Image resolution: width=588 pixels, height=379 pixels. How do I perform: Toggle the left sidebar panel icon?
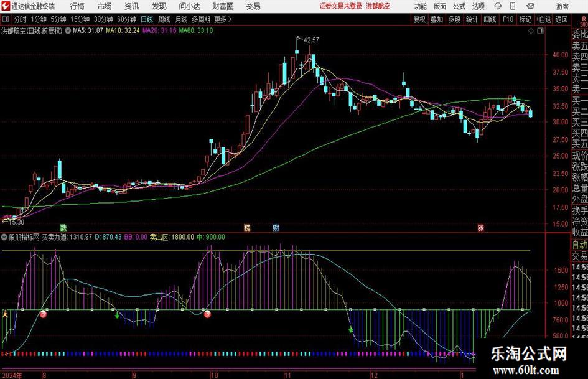click(x=6, y=19)
